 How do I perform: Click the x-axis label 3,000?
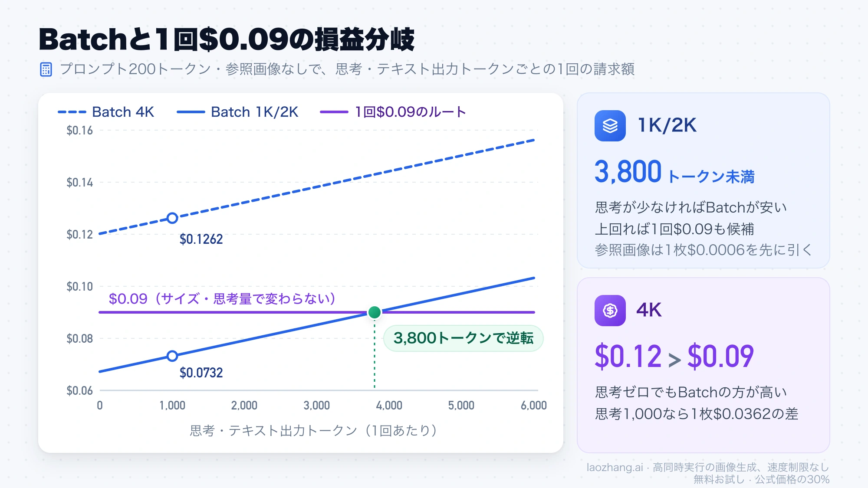click(317, 406)
